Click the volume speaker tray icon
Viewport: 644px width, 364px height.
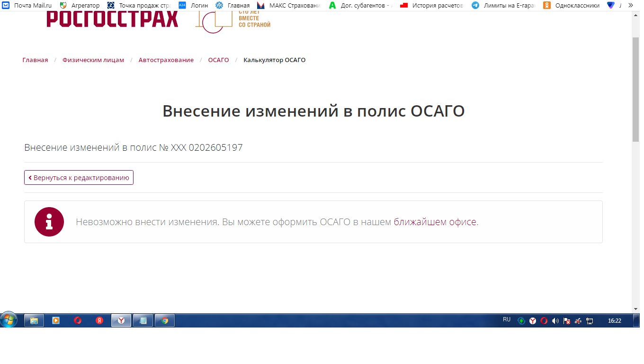click(x=555, y=321)
